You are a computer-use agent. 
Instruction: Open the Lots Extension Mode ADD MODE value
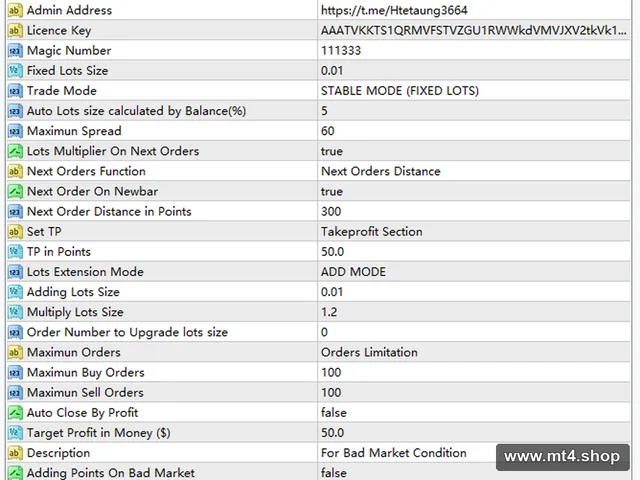[474, 272]
